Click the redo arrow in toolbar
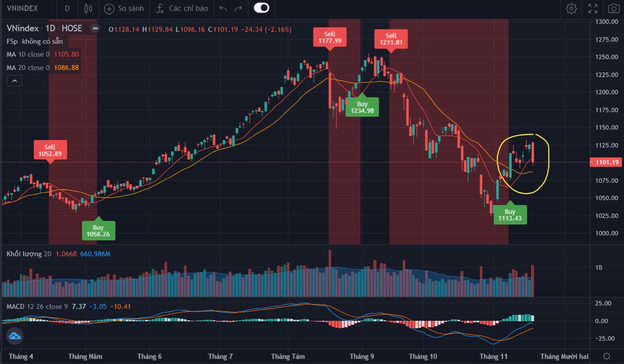This screenshot has width=624, height=364. pos(238,8)
